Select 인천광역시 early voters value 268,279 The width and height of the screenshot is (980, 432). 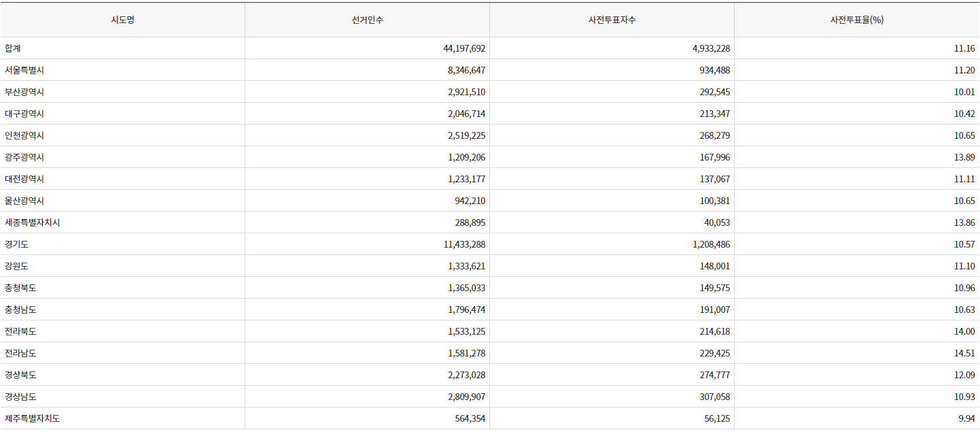click(713, 135)
